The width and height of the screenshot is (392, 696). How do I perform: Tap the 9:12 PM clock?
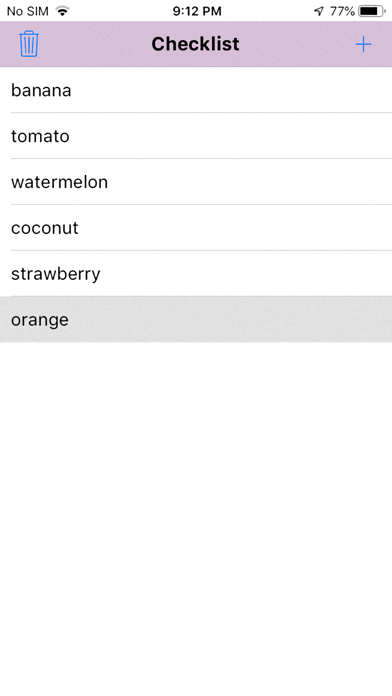197,11
